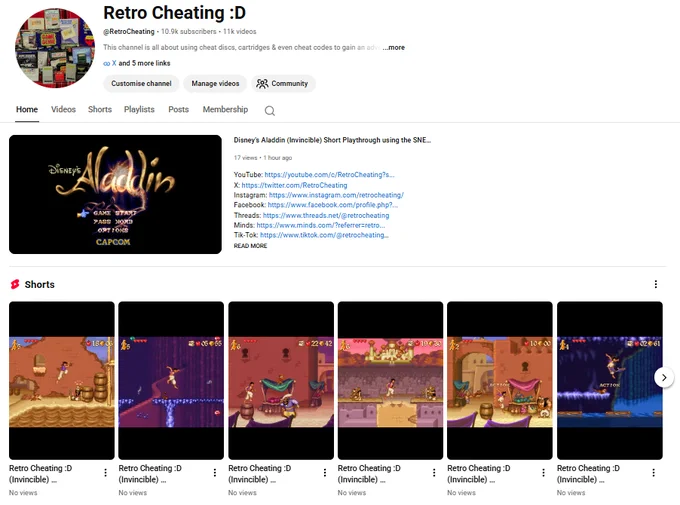Open the options menu of the first Short

pos(105,473)
